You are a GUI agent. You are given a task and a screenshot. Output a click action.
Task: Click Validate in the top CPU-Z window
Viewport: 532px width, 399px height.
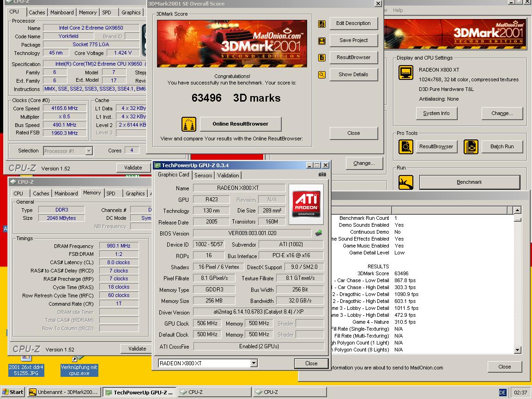133,168
